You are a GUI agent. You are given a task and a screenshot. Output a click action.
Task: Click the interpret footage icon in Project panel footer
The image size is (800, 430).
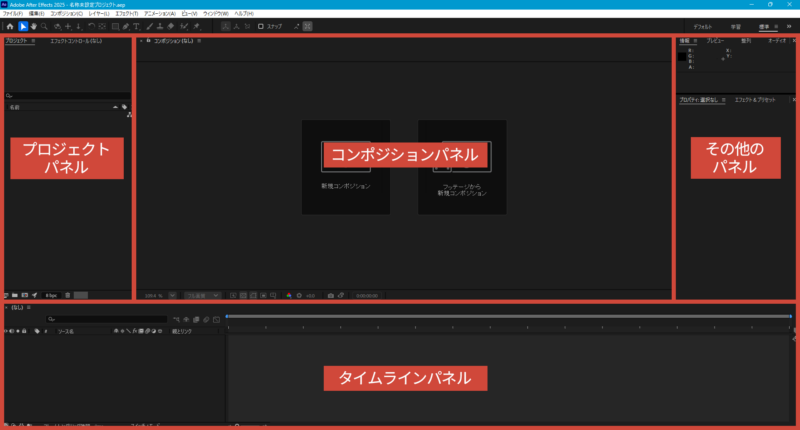6,295
